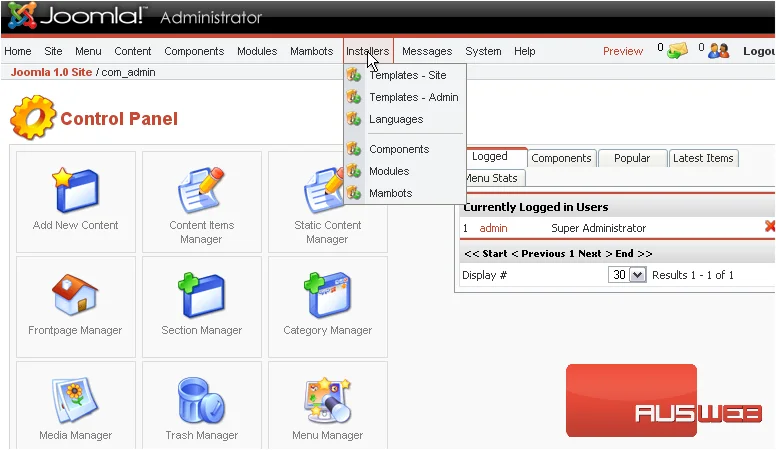Viewport: 776px width, 450px height.
Task: Click icon beside Templates - Site
Action: point(353,75)
